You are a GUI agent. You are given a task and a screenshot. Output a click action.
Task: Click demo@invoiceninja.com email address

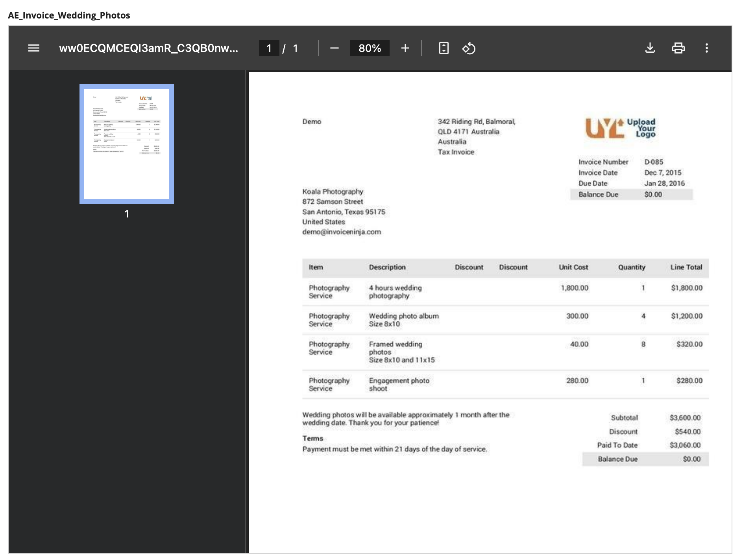(x=342, y=232)
